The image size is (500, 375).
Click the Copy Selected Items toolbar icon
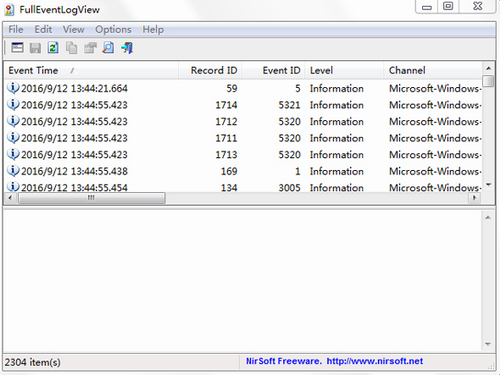(x=71, y=48)
